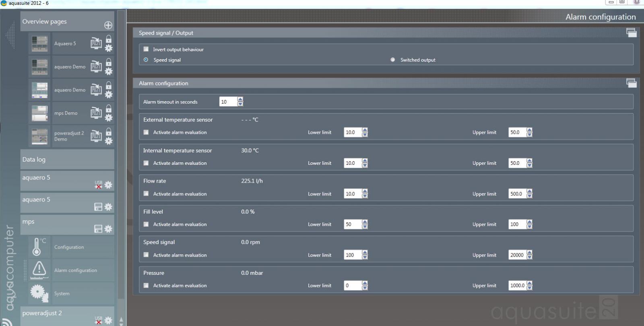
Task: Click the stepper arrows on Internal temperature lower limit
Action: (x=365, y=163)
